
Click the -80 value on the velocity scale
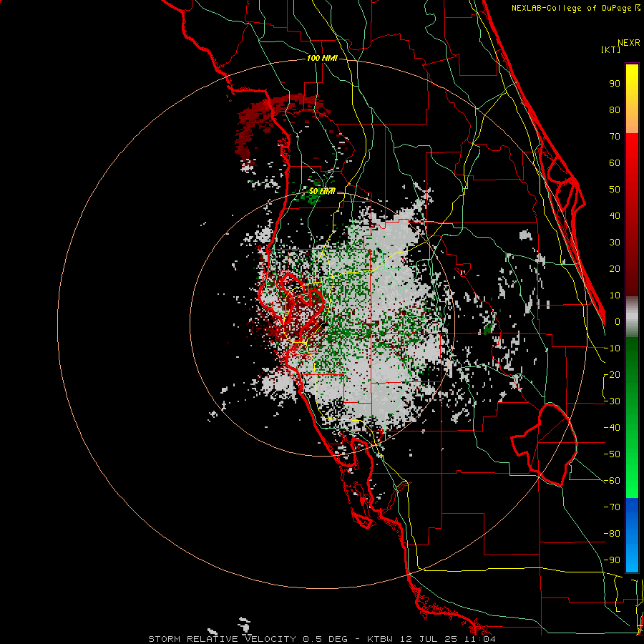point(612,534)
